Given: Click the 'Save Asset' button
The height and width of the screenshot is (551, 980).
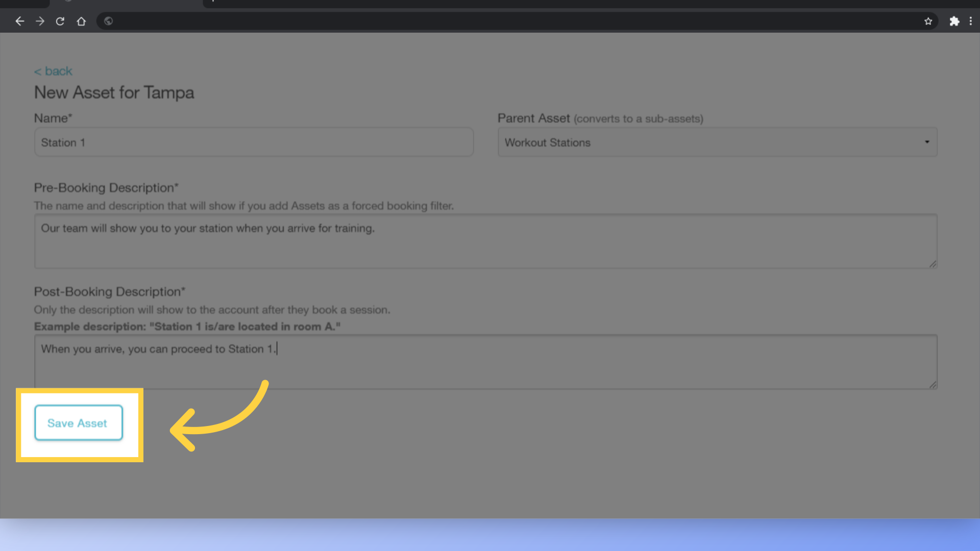Looking at the screenshot, I should click(x=78, y=423).
